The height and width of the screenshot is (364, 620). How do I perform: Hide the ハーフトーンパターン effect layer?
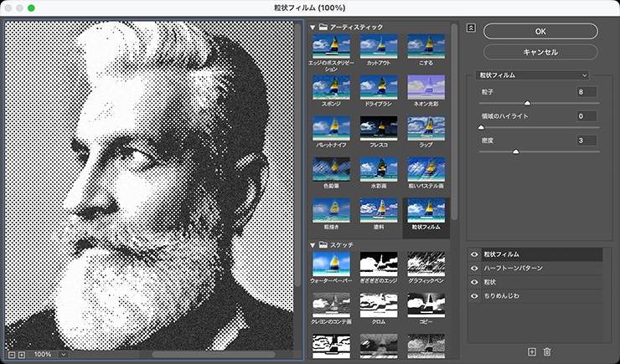coord(474,268)
